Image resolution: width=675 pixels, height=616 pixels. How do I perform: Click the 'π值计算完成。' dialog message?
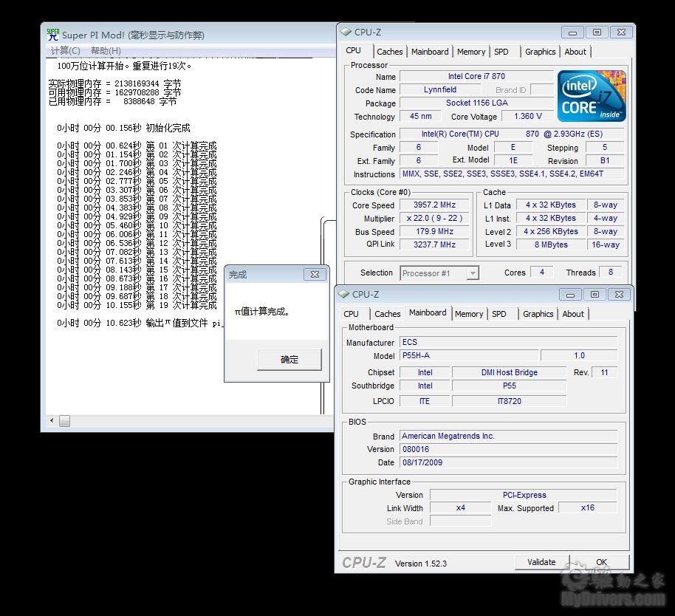pyautogui.click(x=261, y=311)
